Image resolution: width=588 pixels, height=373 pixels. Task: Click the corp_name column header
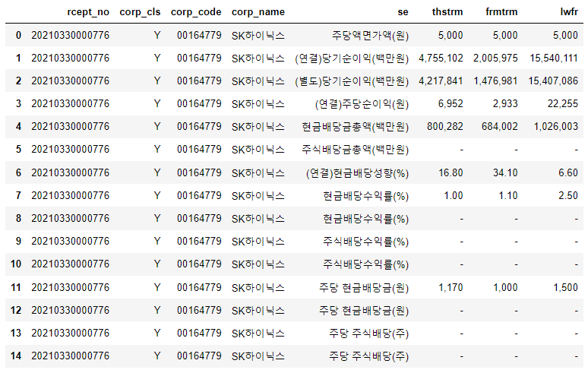pos(258,12)
